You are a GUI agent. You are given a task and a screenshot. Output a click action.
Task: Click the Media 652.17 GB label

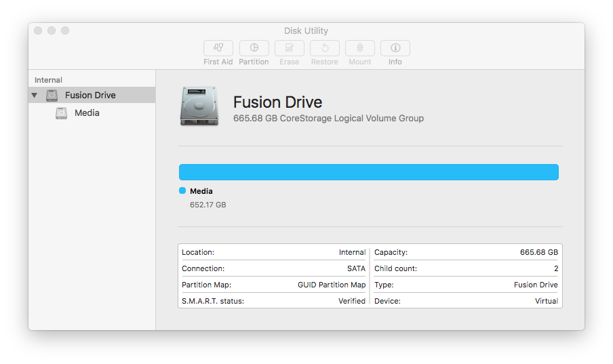coord(208,198)
